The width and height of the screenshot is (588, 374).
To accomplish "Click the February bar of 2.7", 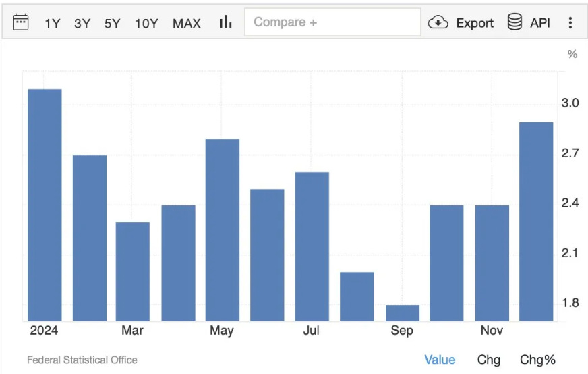I will pyautogui.click(x=90, y=238).
